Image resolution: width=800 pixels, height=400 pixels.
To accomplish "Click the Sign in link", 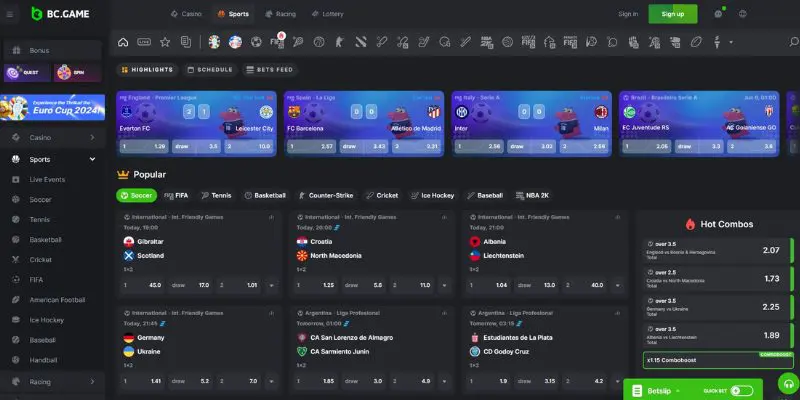I will (x=628, y=14).
